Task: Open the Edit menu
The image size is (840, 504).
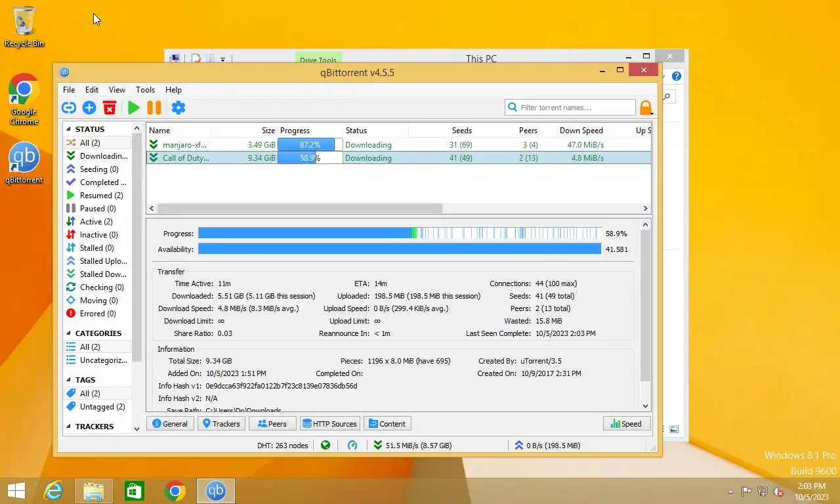Action: (x=92, y=90)
